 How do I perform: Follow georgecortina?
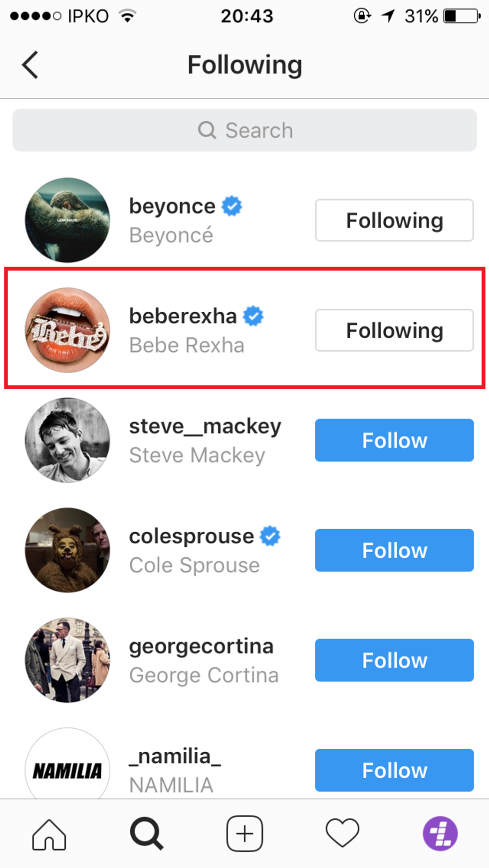pyautogui.click(x=394, y=660)
